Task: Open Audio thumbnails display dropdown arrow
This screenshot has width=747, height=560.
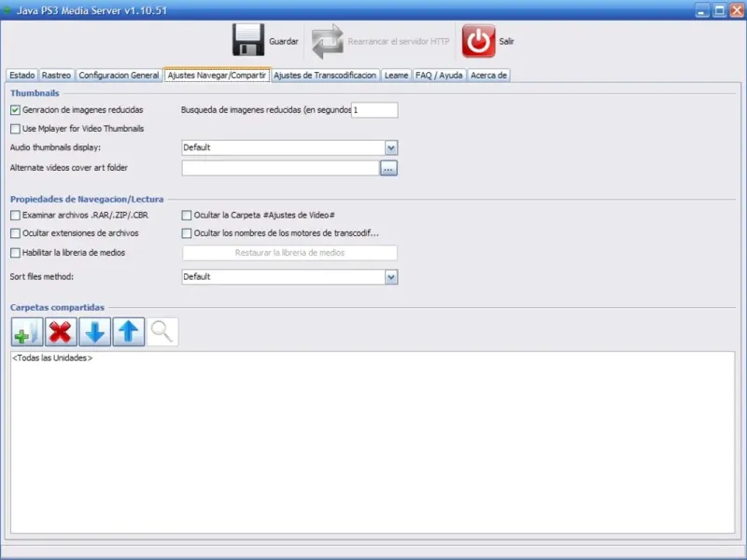Action: coord(391,147)
